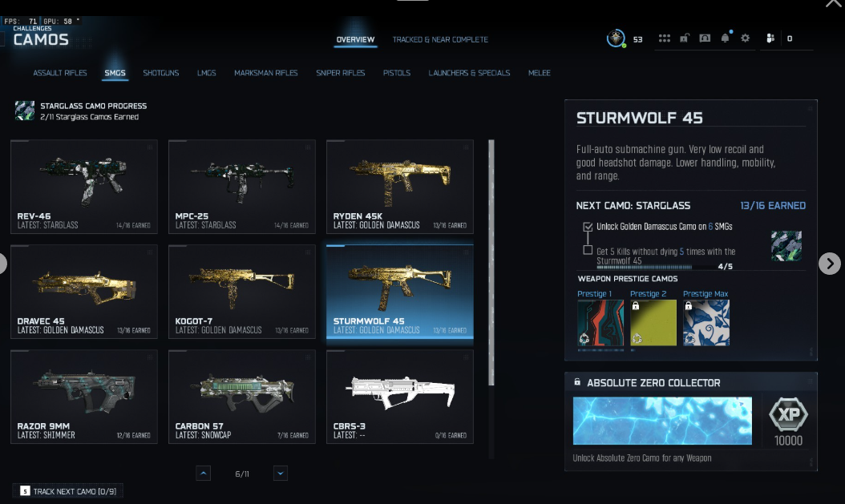Select the Marksman Rifles category
The height and width of the screenshot is (504, 845).
tap(265, 73)
